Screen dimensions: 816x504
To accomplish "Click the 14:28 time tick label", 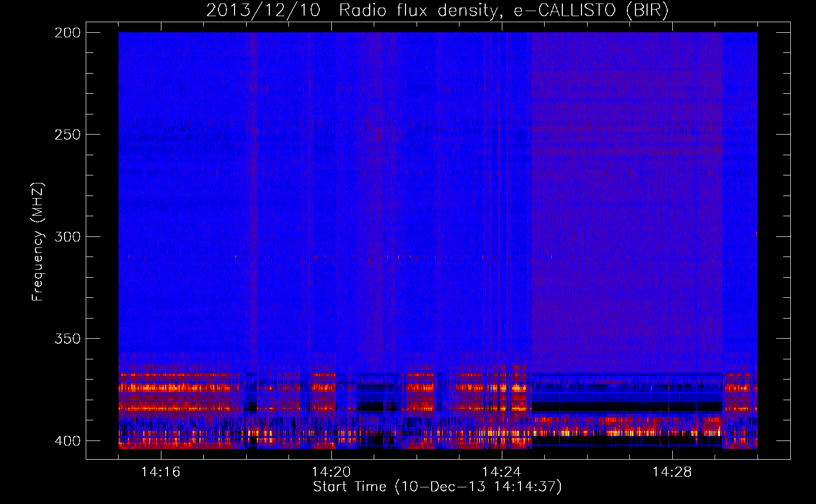I will (x=672, y=472).
